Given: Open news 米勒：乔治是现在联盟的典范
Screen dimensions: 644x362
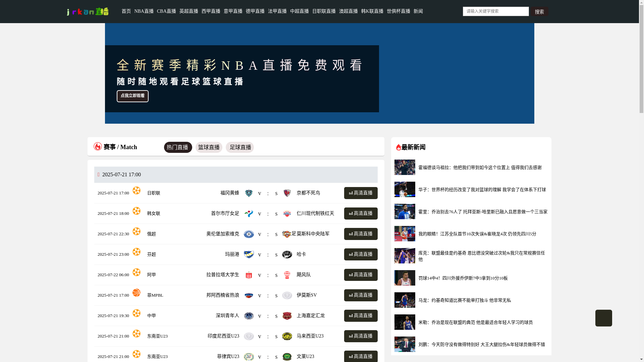Looking at the screenshot, I should pyautogui.click(x=475, y=322).
